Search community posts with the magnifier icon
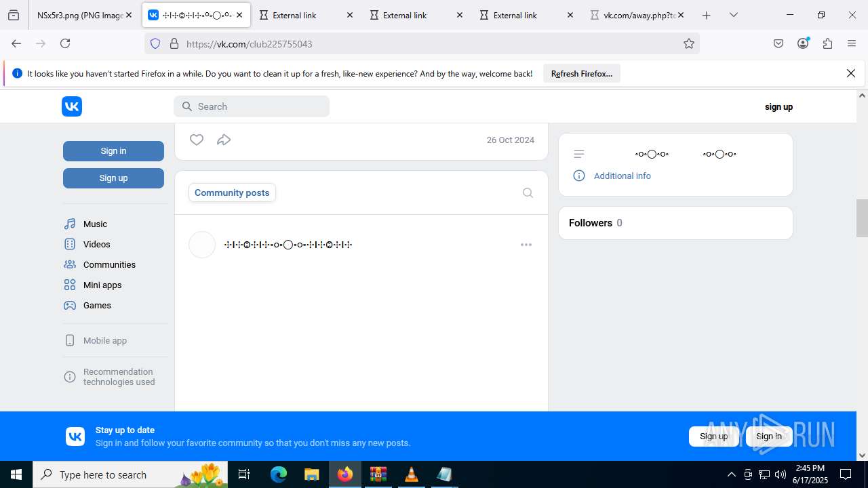This screenshot has width=868, height=488. 528,192
